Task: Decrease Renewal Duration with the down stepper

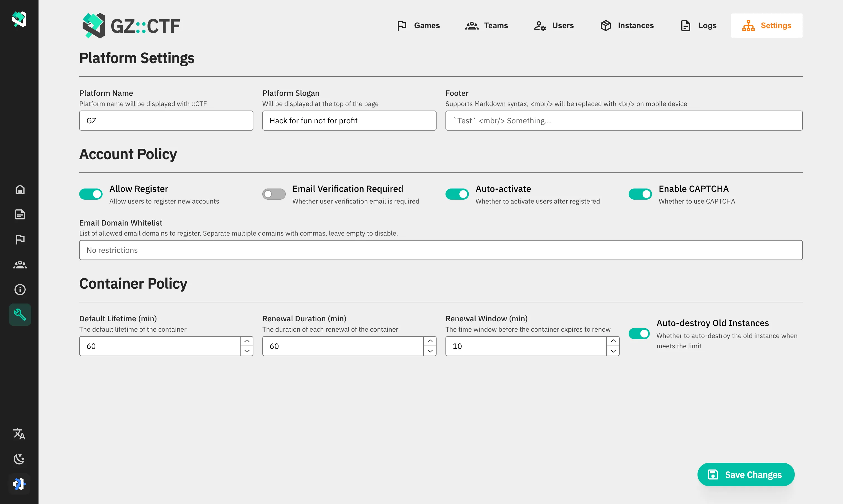Action: point(430,351)
